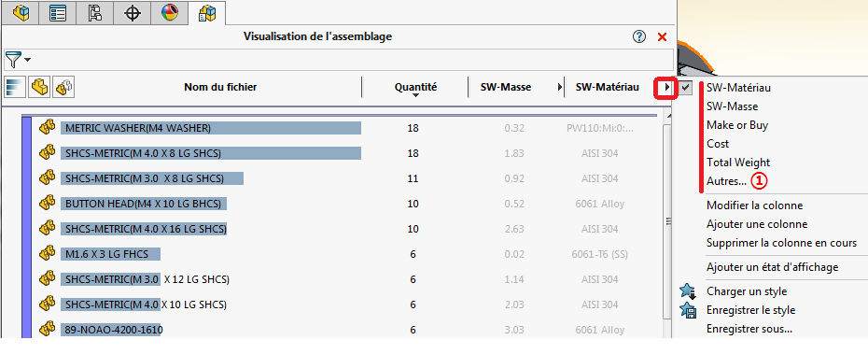Expand the arrow beside SW-Masse column
The width and height of the screenshot is (868, 354).
pos(560,87)
